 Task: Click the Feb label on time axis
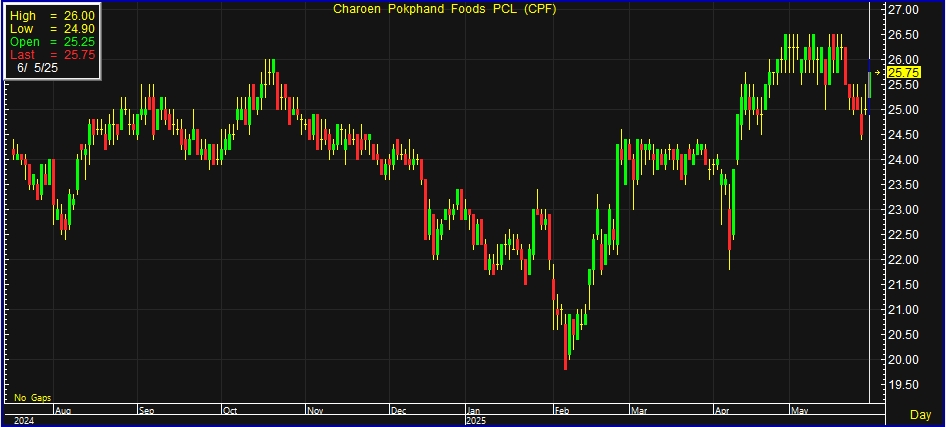tap(562, 411)
